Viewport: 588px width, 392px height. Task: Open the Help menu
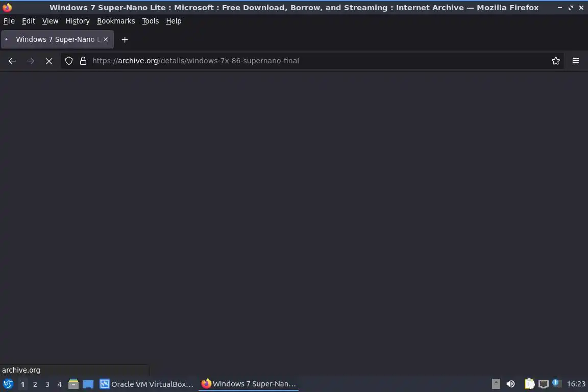tap(174, 21)
